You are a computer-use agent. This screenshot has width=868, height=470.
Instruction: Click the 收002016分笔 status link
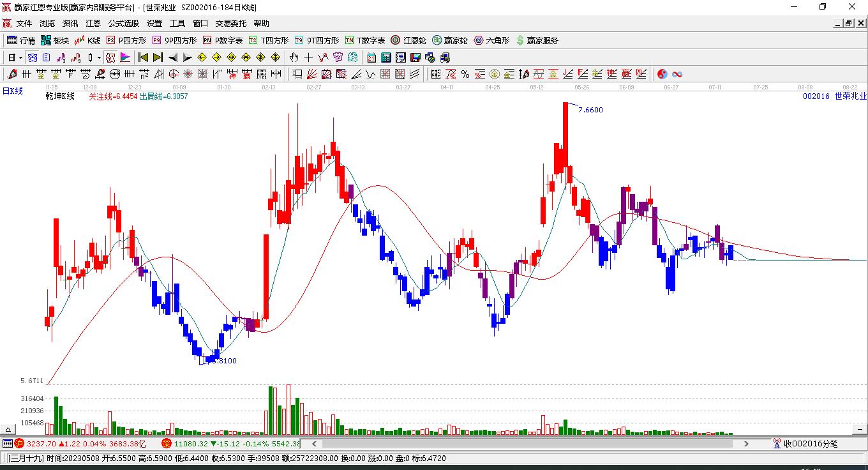[x=804, y=443]
